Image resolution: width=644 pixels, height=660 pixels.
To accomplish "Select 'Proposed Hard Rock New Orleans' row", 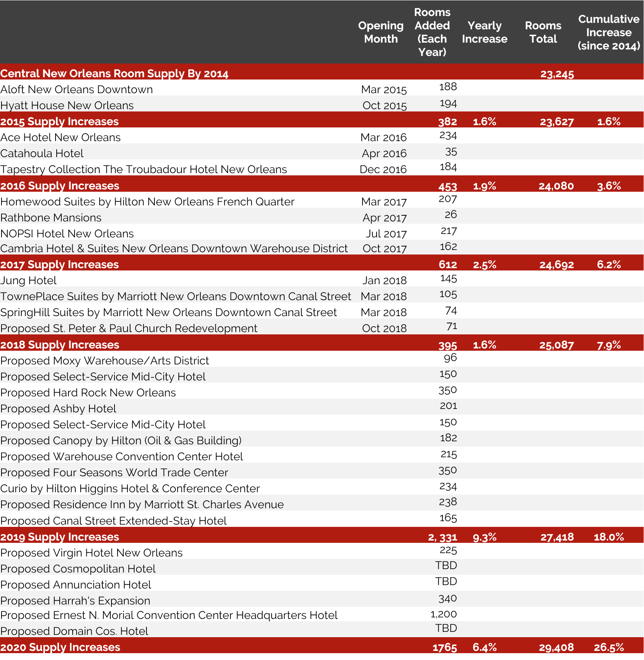I will click(x=88, y=393).
